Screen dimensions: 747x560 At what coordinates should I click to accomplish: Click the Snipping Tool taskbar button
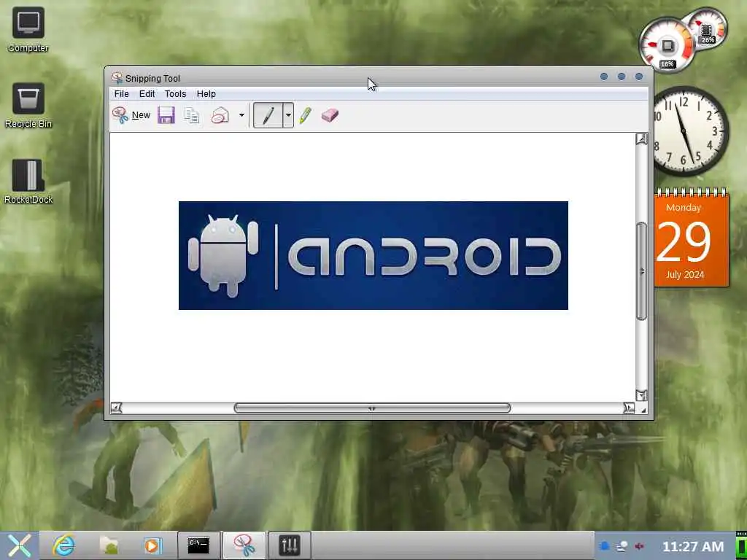[x=244, y=545]
